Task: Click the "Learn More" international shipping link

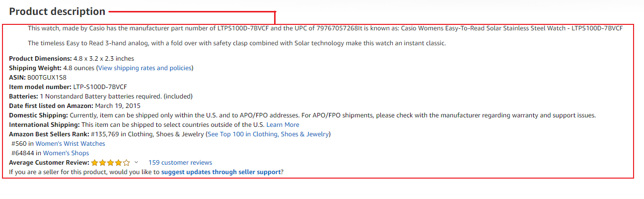Action: point(283,125)
